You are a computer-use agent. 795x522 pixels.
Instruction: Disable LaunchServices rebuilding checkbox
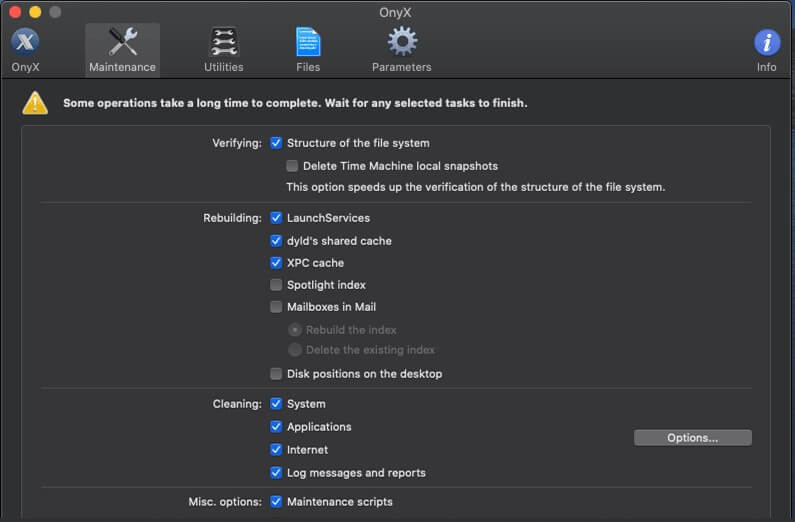pyautogui.click(x=277, y=218)
